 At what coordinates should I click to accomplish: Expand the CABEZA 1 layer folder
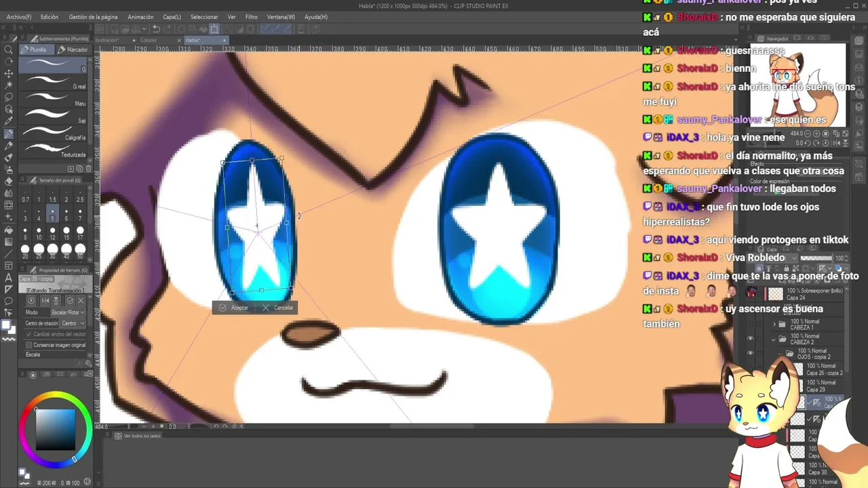click(x=774, y=324)
